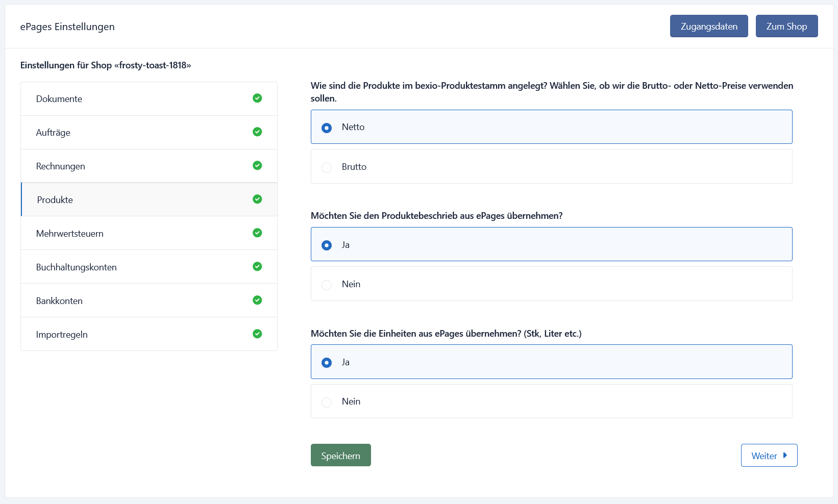
Task: Go to the shop via Zum Shop
Action: 786,26
